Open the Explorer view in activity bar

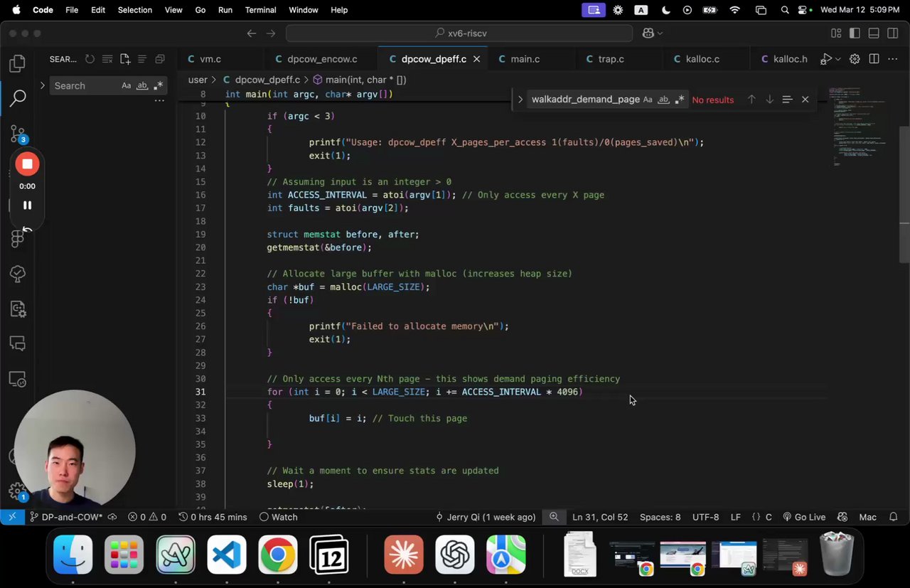tap(18, 64)
